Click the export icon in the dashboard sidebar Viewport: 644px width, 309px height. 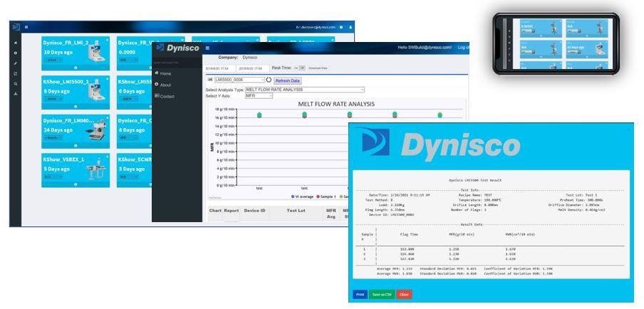(x=16, y=73)
